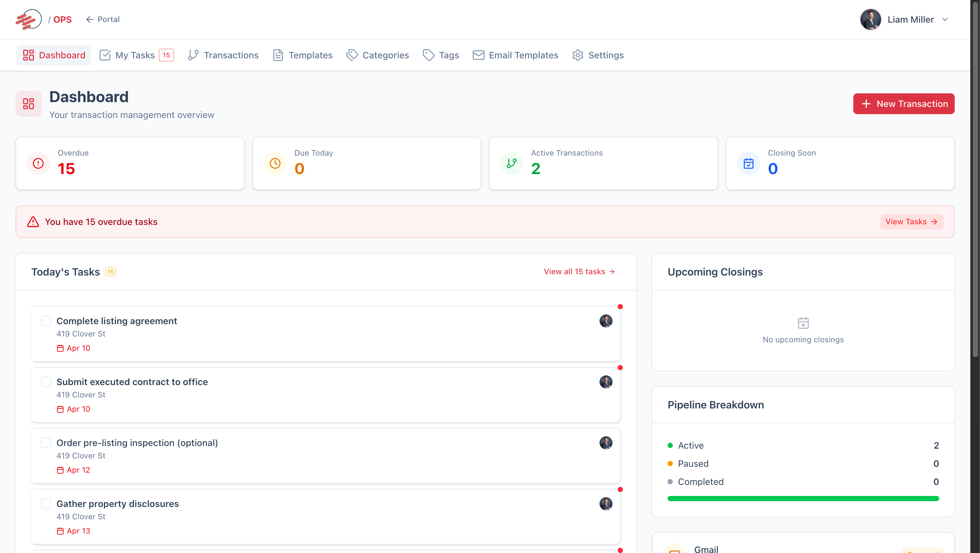Open the Templates tab
The image size is (980, 553).
(303, 55)
